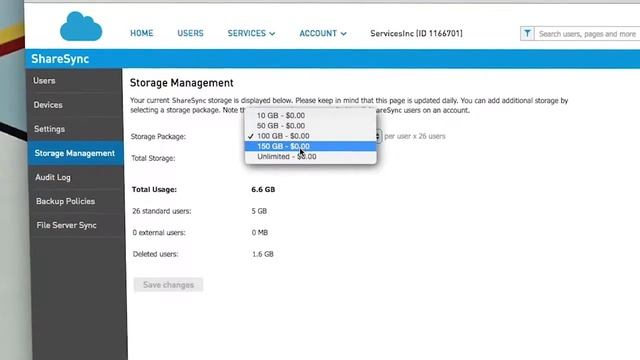Click the Storage Package dropdown stepper arrows
The width and height of the screenshot is (640, 360).
coord(379,136)
